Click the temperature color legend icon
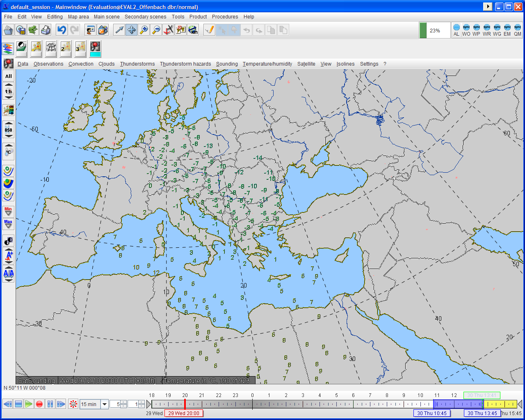The height and width of the screenshot is (420, 525). pyautogui.click(x=9, y=110)
